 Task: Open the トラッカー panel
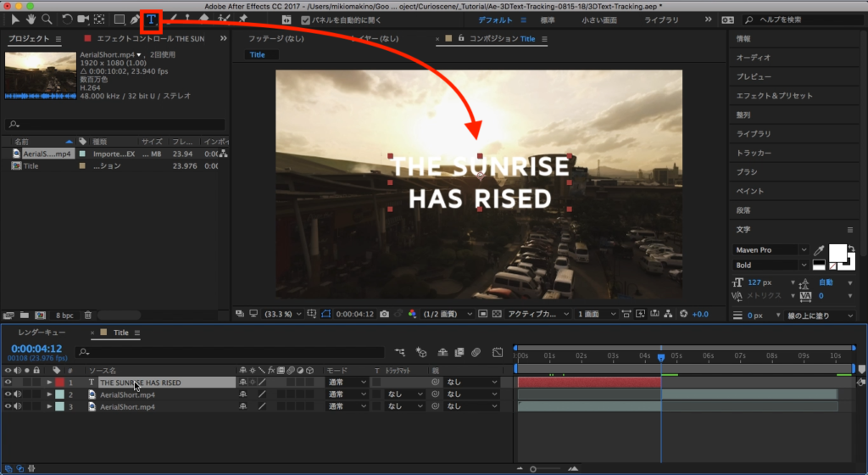click(x=754, y=153)
